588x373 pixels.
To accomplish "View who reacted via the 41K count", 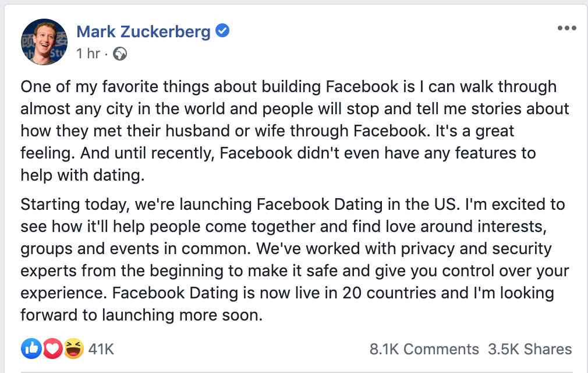I will click(101, 349).
